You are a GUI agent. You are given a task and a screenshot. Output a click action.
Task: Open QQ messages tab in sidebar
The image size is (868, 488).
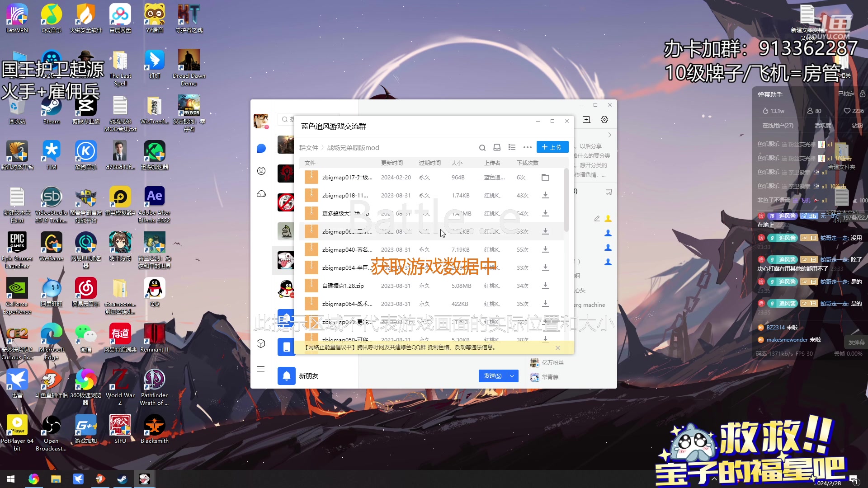click(261, 148)
